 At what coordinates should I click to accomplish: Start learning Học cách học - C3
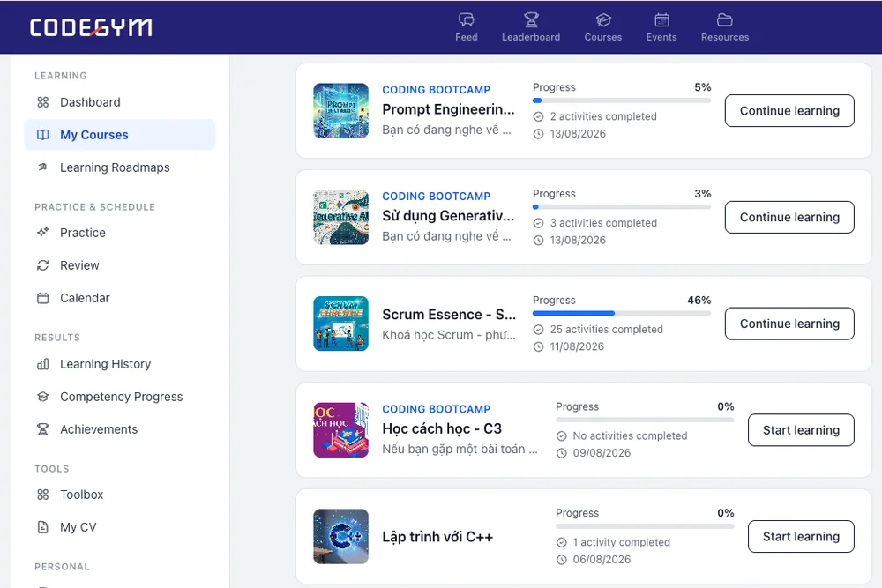coord(801,430)
